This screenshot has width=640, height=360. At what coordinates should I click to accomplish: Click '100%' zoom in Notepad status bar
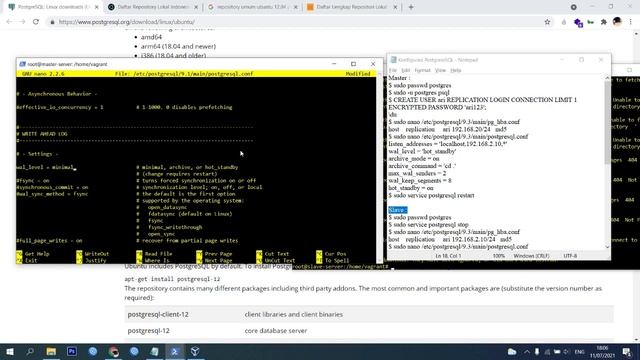tap(498, 256)
